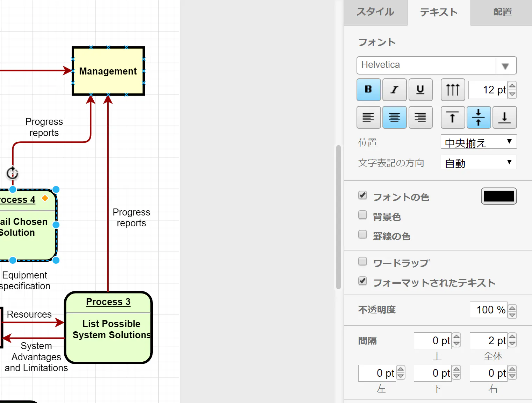This screenshot has width=532, height=403.
Task: Enable the 背景色 checkbox
Action: pos(363,215)
